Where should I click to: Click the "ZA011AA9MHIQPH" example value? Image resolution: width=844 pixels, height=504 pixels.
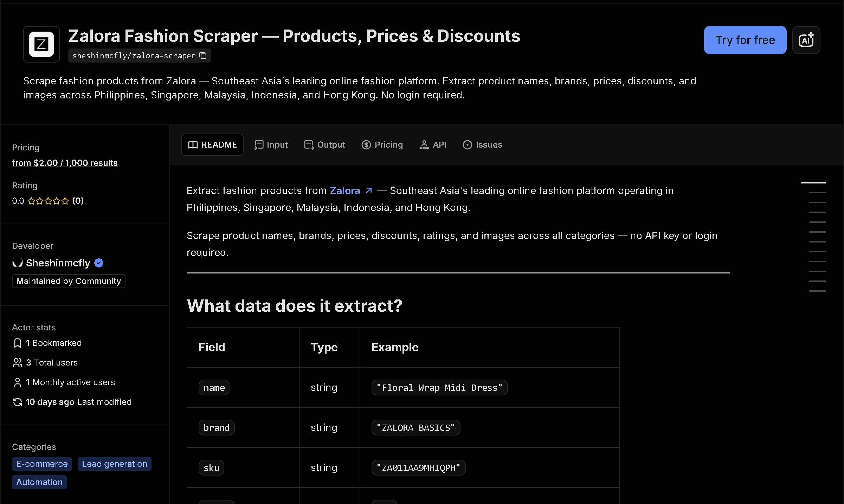click(418, 468)
